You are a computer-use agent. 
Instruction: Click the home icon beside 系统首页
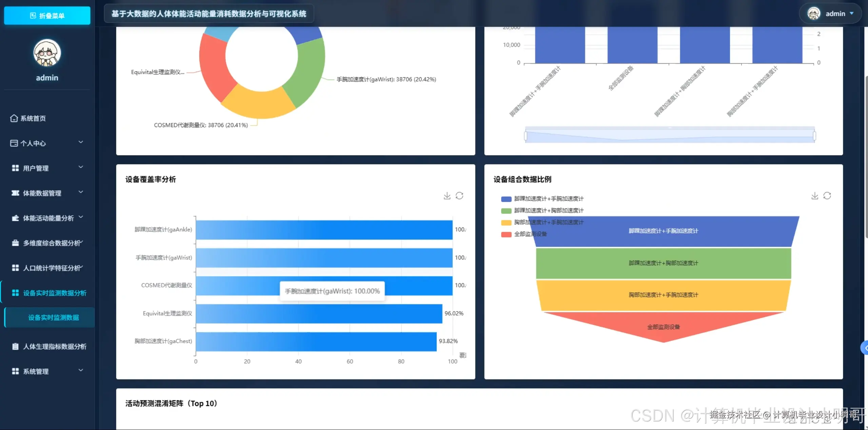pyautogui.click(x=14, y=118)
